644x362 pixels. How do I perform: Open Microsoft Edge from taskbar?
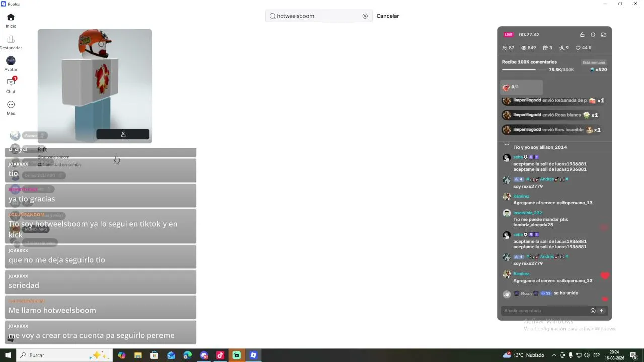click(x=187, y=355)
